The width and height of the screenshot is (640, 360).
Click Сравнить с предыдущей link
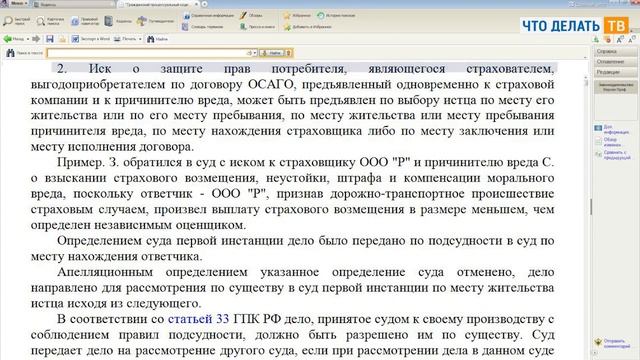point(613,155)
